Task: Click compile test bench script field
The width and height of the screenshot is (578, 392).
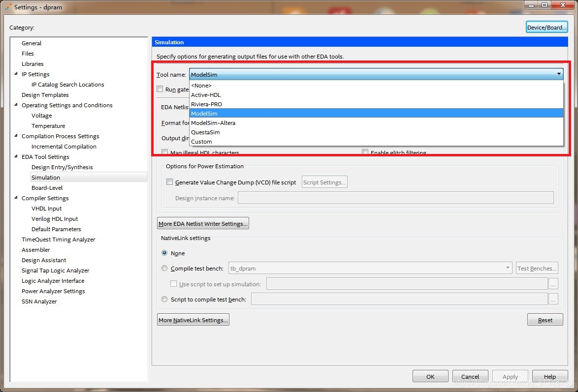Action: [399, 299]
